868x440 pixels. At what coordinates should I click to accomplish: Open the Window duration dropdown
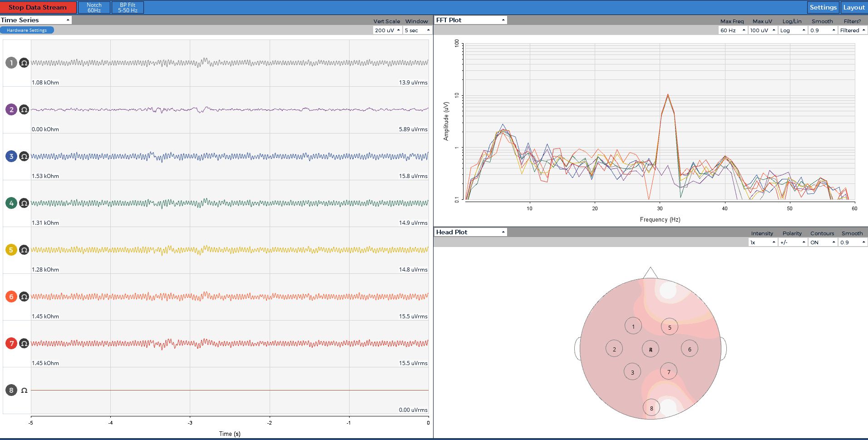417,30
